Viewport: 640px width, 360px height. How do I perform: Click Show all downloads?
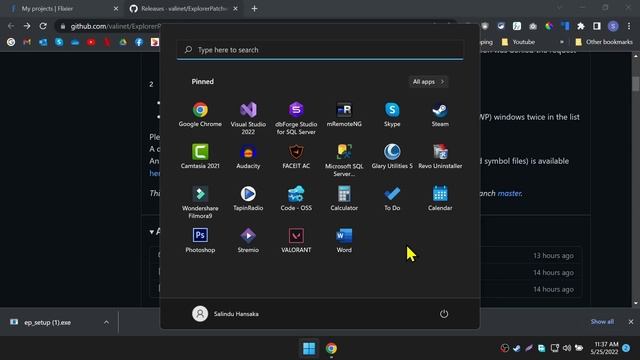point(602,322)
